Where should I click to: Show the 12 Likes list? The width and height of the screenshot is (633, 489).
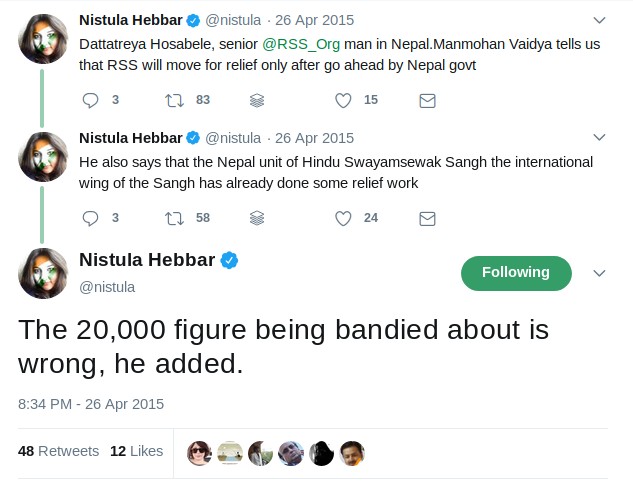point(136,451)
